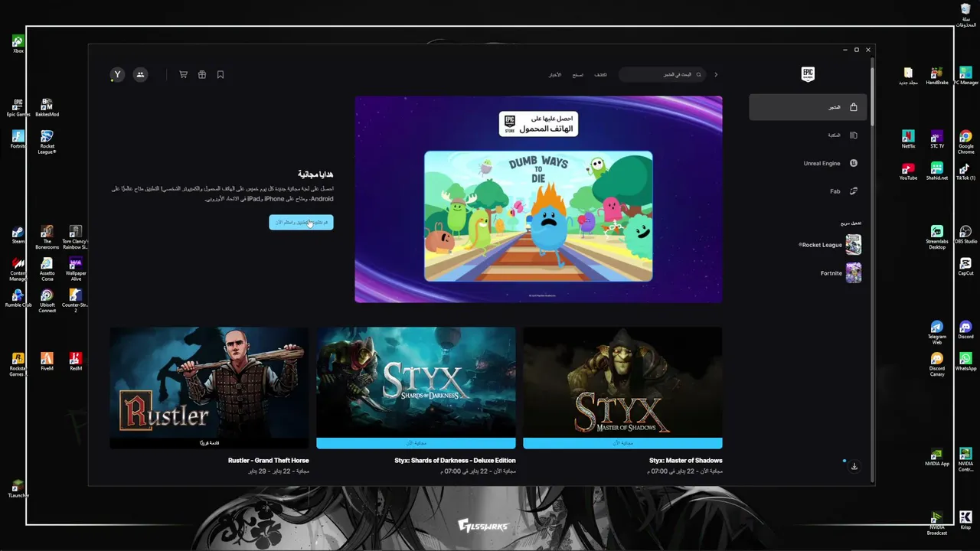This screenshot has width=980, height=551.
Task: Click the search field in the store
Action: [662, 75]
